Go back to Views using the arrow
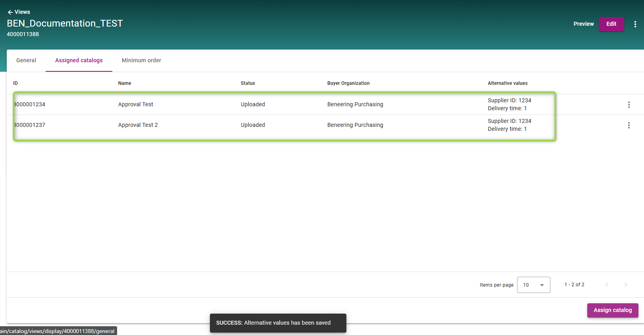The height and width of the screenshot is (335, 644). [11, 12]
